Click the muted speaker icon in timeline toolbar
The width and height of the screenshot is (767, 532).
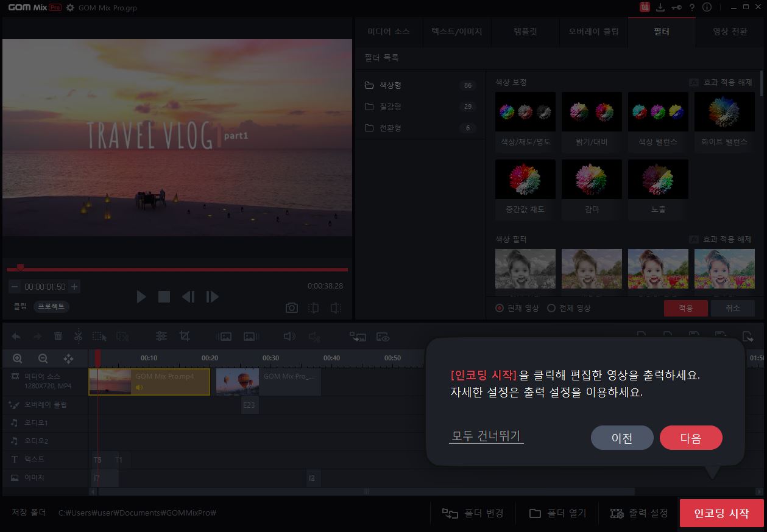point(314,336)
